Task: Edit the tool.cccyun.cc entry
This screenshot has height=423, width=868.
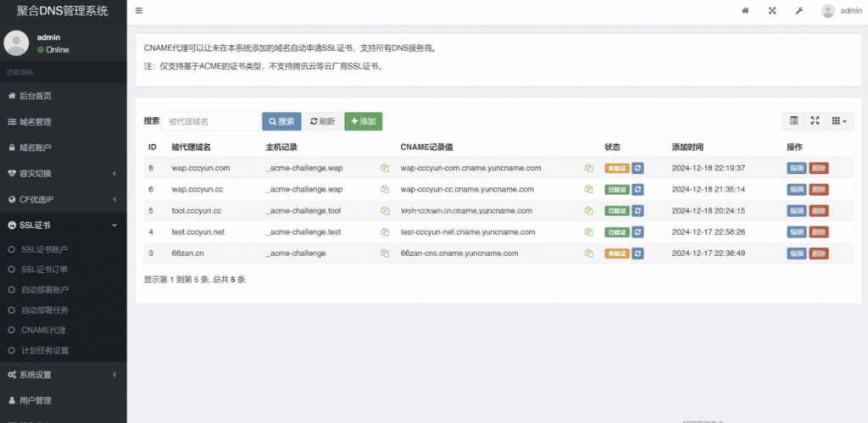Action: point(797,211)
